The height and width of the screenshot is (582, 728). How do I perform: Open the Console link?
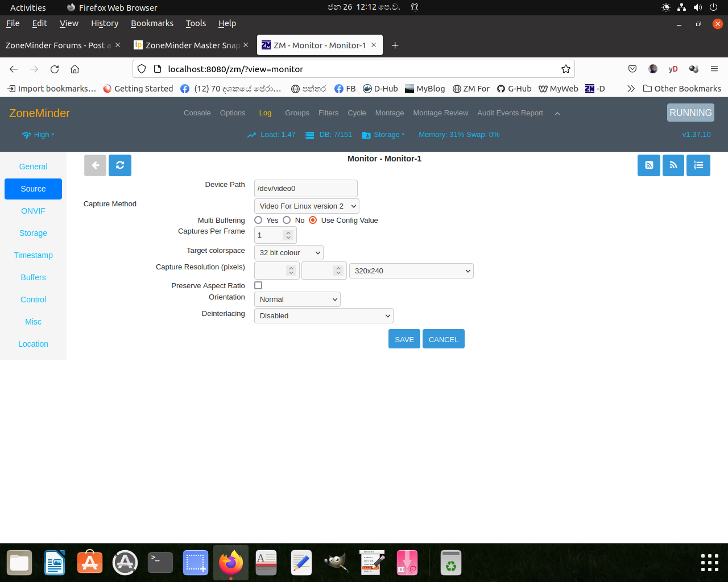197,113
